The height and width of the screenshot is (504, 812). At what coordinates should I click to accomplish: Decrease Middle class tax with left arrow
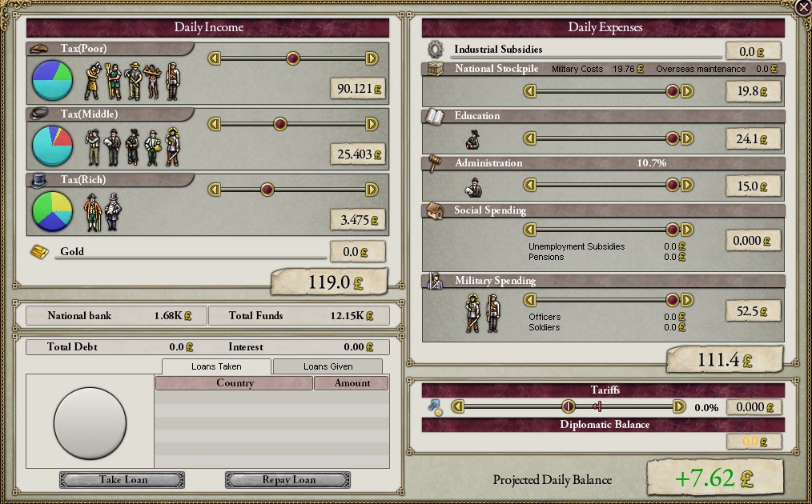pyautogui.click(x=214, y=124)
